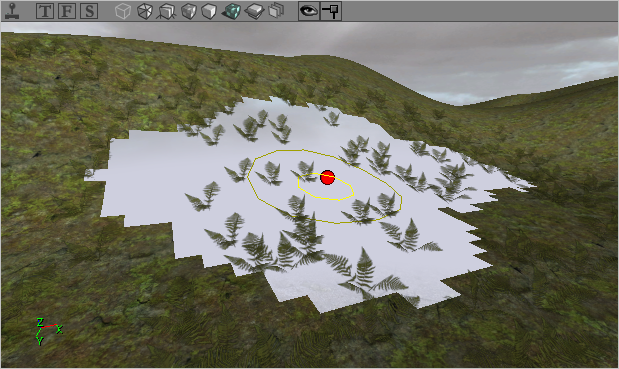This screenshot has height=369, width=619.
Task: Switch to the Front view (F)
Action: 67,11
